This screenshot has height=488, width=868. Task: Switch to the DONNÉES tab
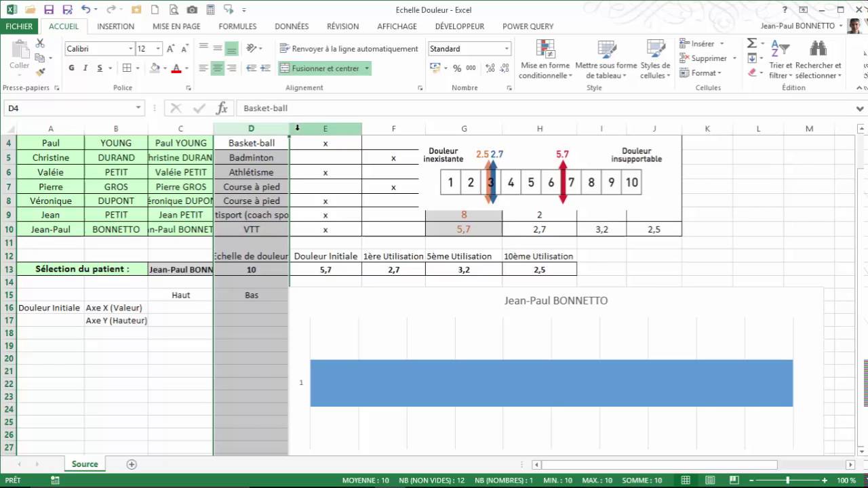[x=292, y=26]
